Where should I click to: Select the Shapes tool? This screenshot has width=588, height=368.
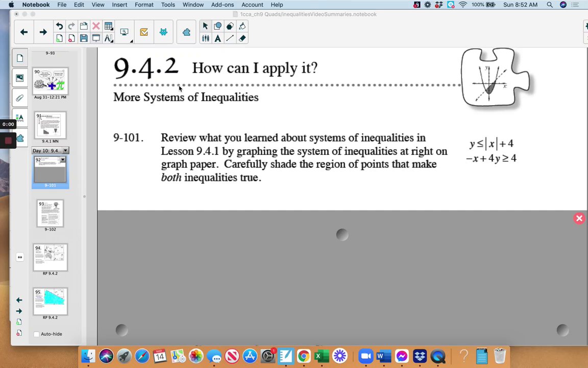pos(217,26)
